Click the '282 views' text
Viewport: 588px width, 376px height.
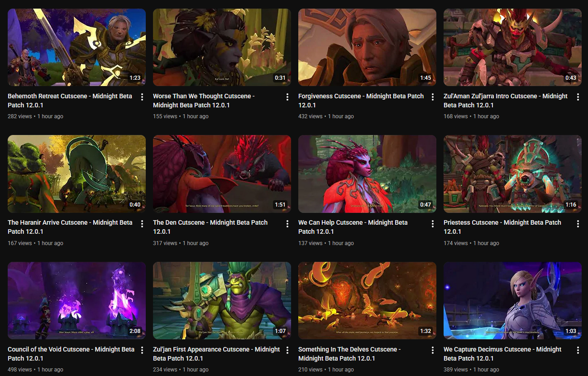click(x=20, y=116)
